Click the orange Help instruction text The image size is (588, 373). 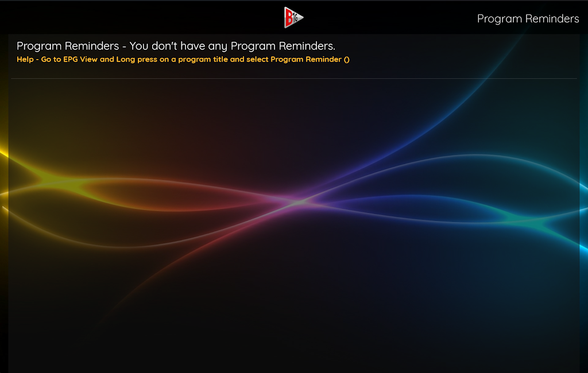[x=183, y=59]
